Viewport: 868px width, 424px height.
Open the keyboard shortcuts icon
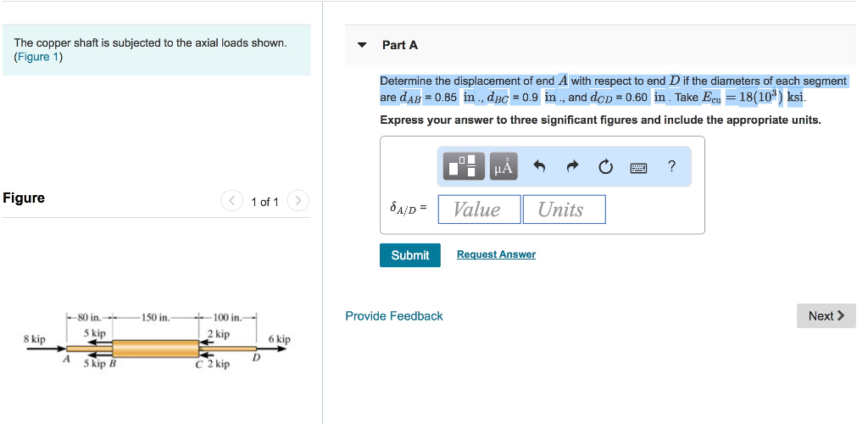638,166
